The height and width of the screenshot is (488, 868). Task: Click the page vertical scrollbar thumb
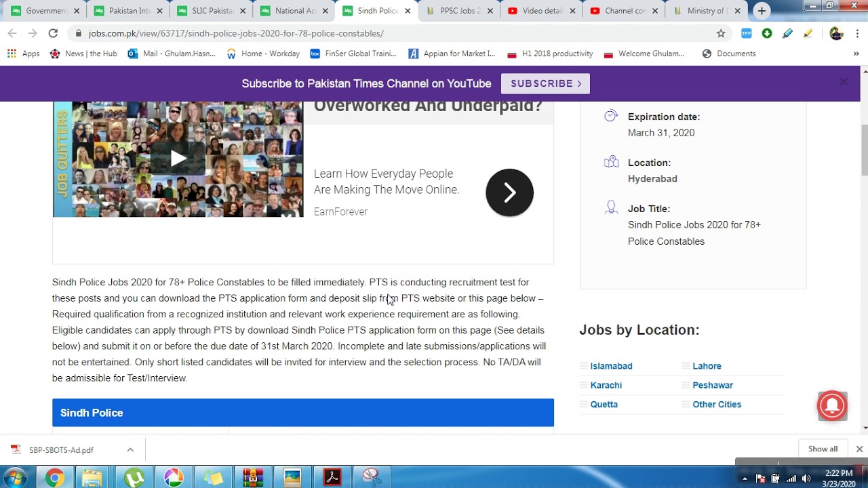click(x=865, y=150)
